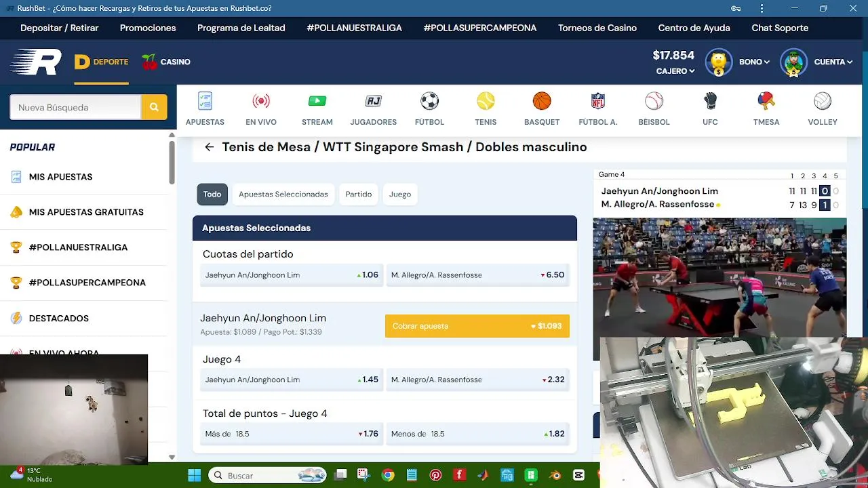The width and height of the screenshot is (868, 488).
Task: Select the Fútbol category
Action: coord(429,108)
